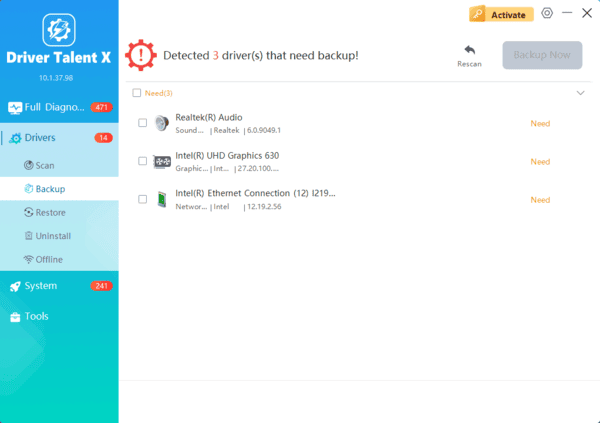
Task: Click the Need status for UHD Graphics 630
Action: point(540,162)
